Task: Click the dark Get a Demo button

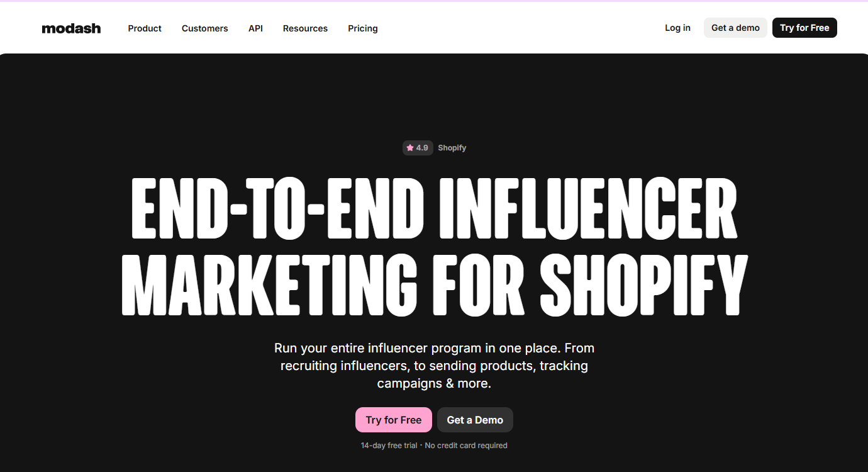Action: click(x=475, y=420)
